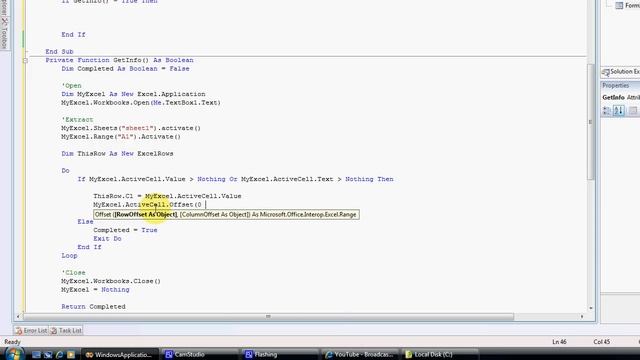640x360 pixels.
Task: Click the 'Loop' keyword
Action: (69, 256)
